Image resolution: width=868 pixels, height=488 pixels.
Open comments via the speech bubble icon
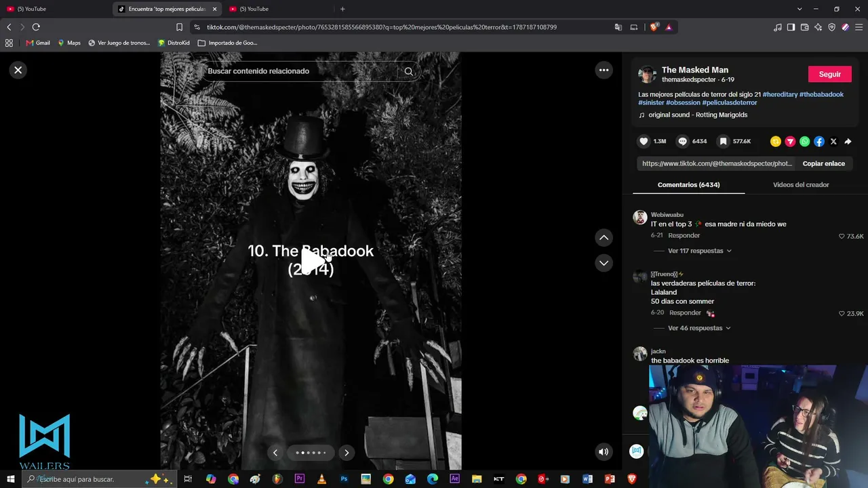(683, 142)
